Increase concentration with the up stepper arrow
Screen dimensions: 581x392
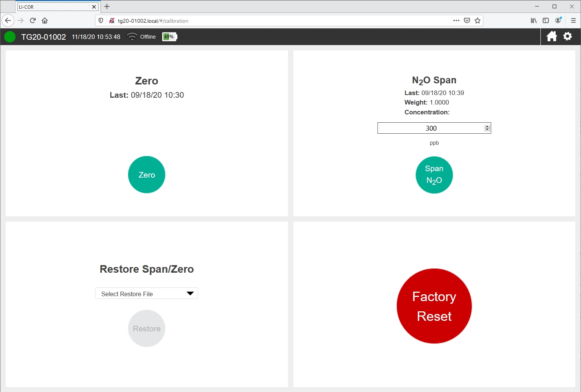coord(487,126)
